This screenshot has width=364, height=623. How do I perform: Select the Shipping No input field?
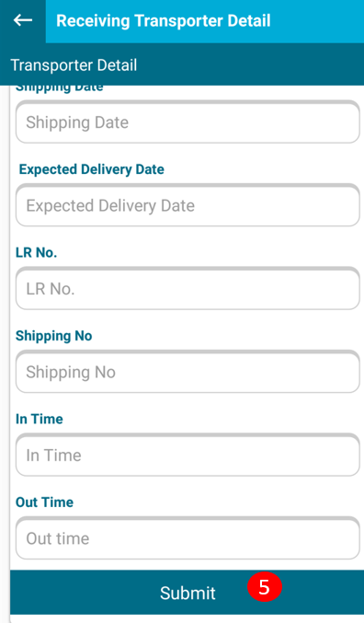188,372
